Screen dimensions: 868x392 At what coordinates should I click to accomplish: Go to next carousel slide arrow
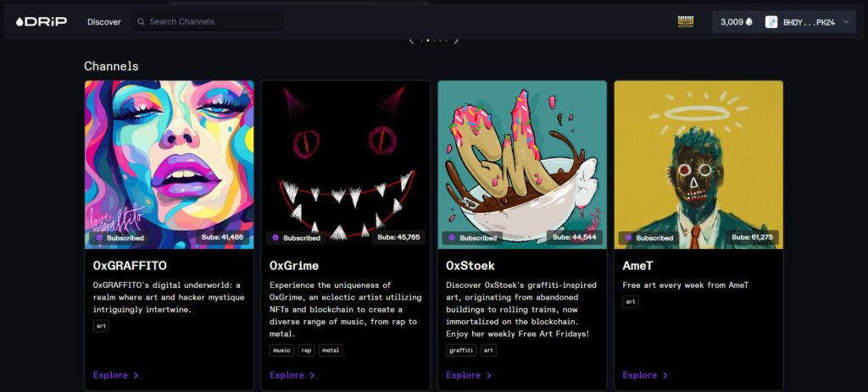pos(456,40)
